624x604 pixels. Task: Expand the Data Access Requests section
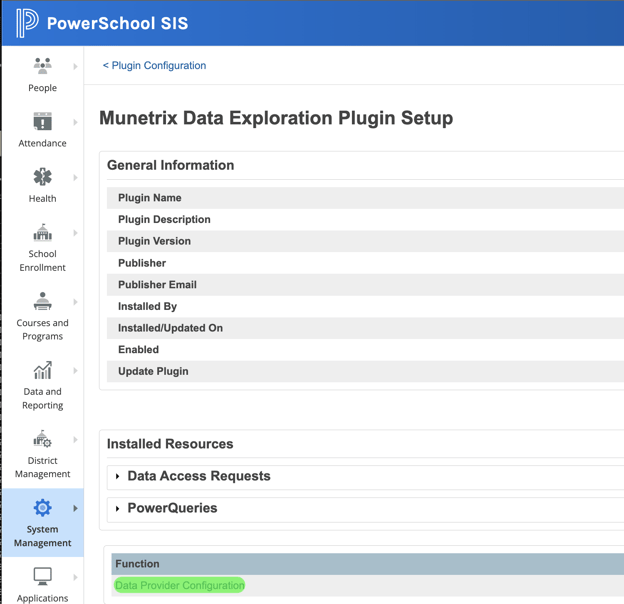117,476
